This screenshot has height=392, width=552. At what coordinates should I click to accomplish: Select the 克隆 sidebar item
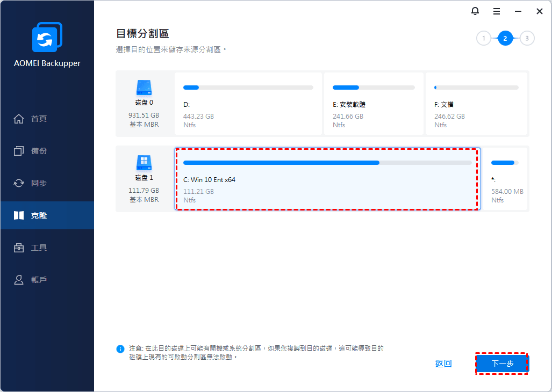tap(47, 215)
